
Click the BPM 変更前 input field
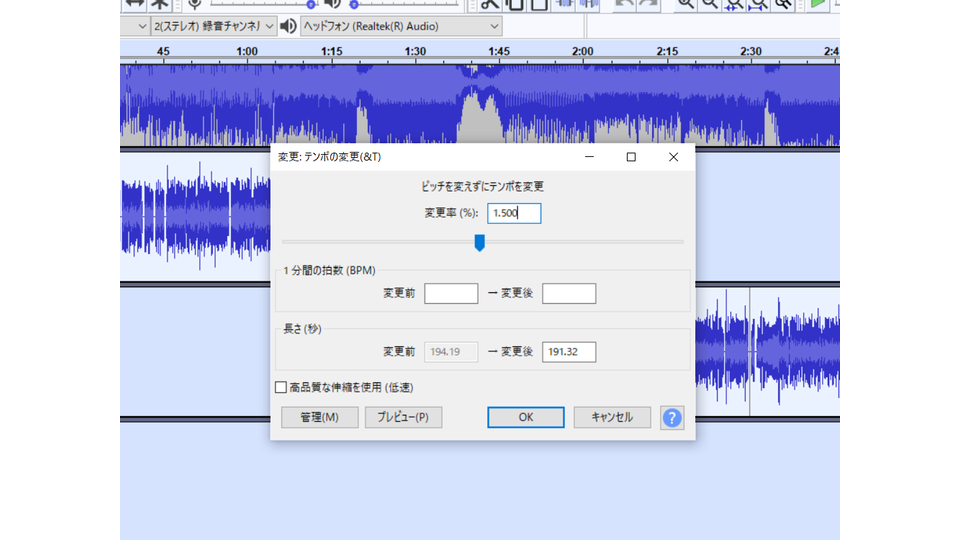[x=451, y=294]
